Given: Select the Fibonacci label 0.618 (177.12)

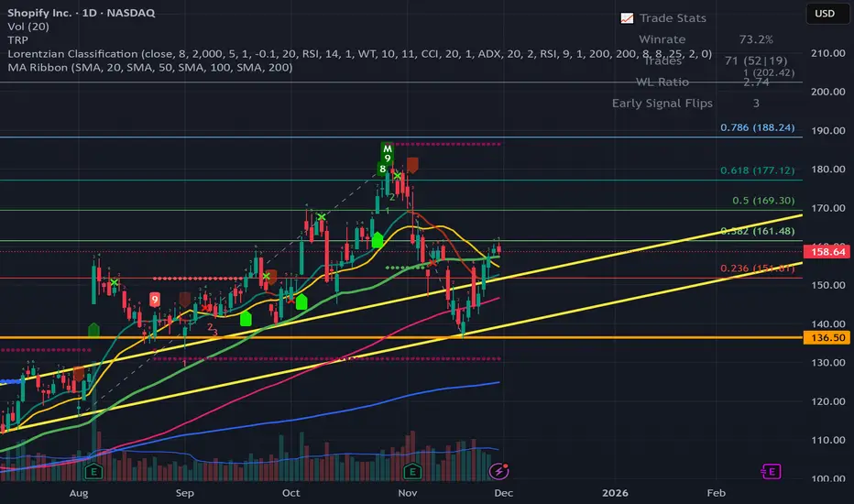Looking at the screenshot, I should [x=757, y=170].
